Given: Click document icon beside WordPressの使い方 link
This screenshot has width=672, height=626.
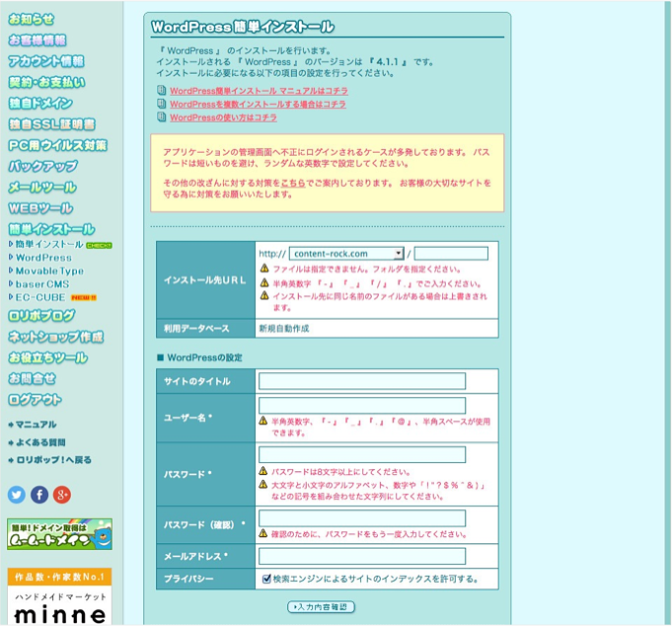Looking at the screenshot, I should 161,117.
